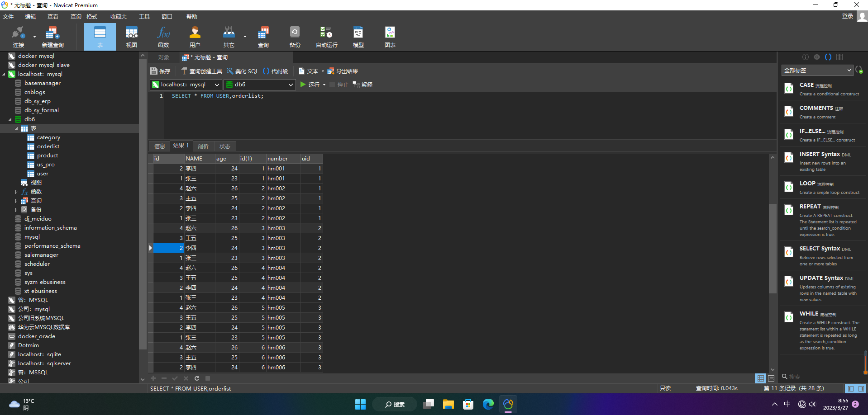
Task: Select the 表 tables toolbar button
Action: click(100, 37)
